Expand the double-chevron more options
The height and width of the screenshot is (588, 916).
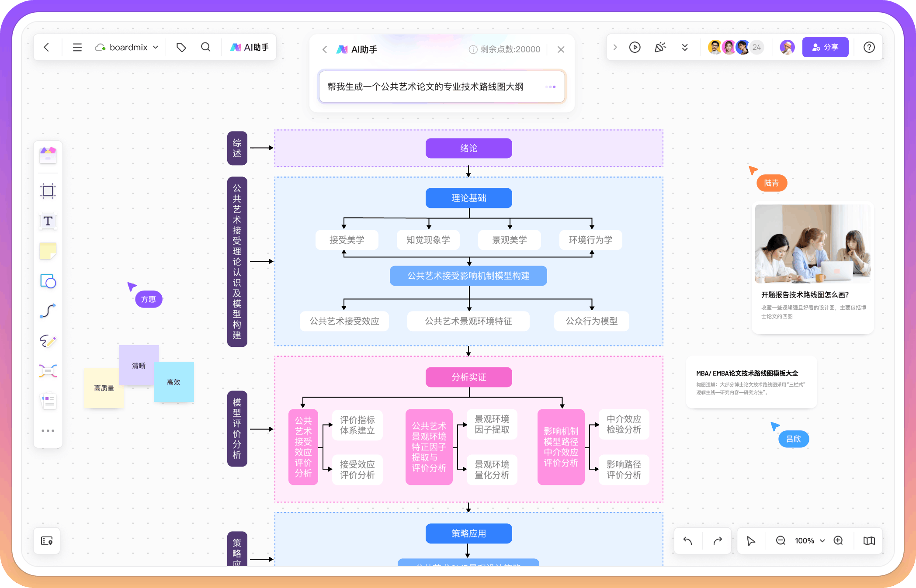coord(685,47)
